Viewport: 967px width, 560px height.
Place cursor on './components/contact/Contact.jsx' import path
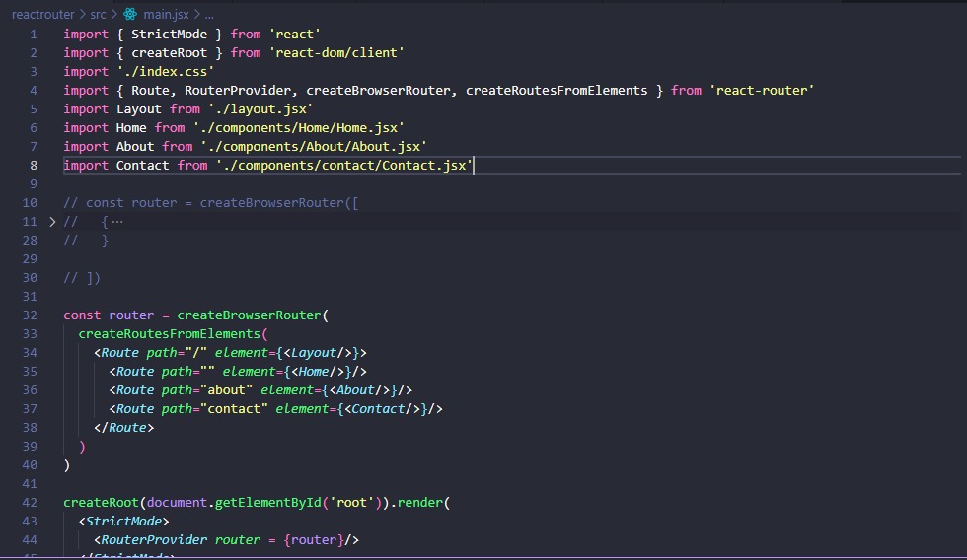pyautogui.click(x=343, y=166)
